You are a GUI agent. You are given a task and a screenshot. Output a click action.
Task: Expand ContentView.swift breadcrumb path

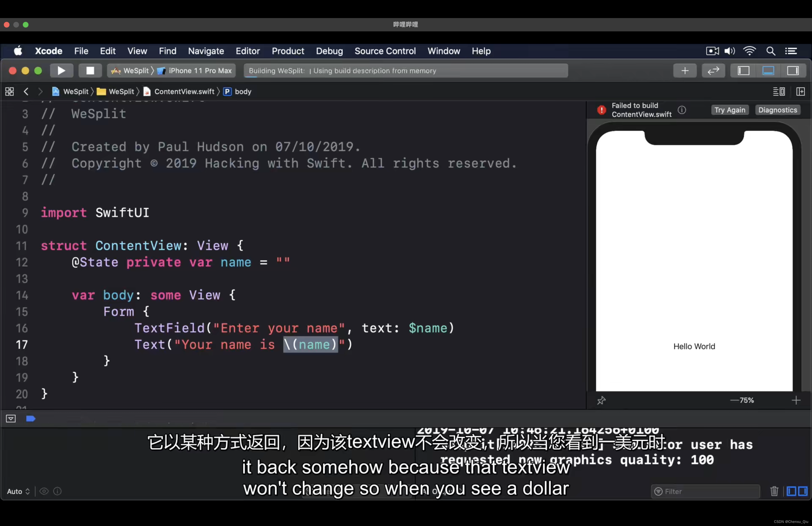[x=184, y=91]
